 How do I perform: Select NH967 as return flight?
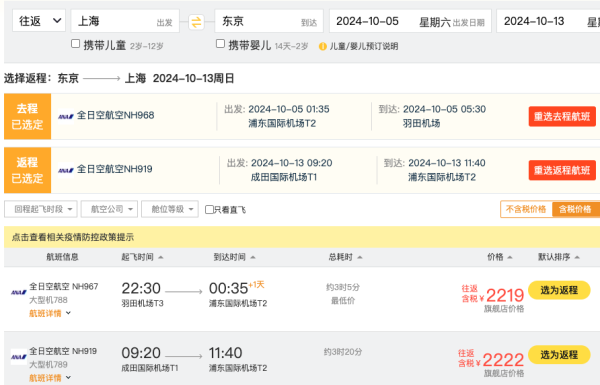pos(559,290)
